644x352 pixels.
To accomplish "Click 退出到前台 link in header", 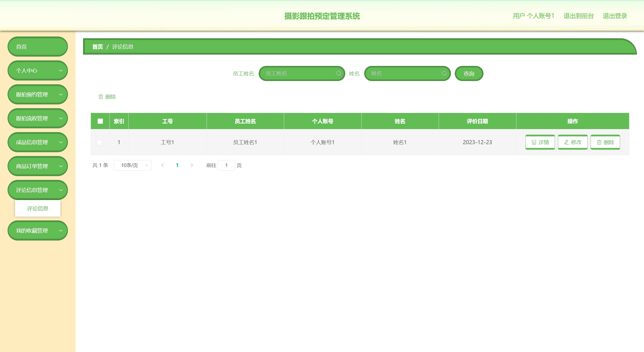I will pos(578,16).
